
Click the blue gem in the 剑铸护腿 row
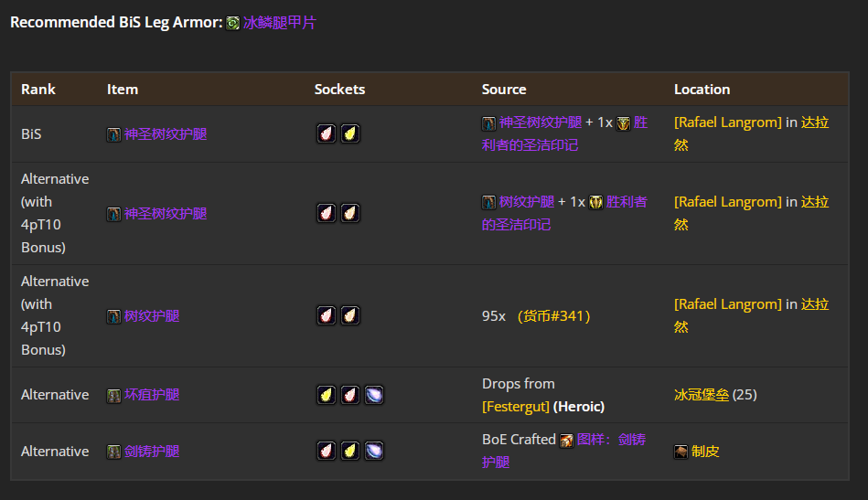pos(373,451)
